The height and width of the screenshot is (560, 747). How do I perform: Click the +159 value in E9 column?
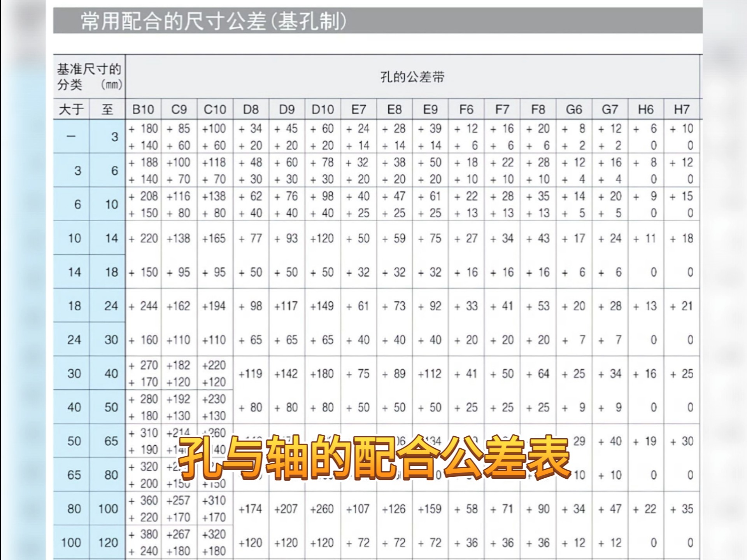(430, 509)
